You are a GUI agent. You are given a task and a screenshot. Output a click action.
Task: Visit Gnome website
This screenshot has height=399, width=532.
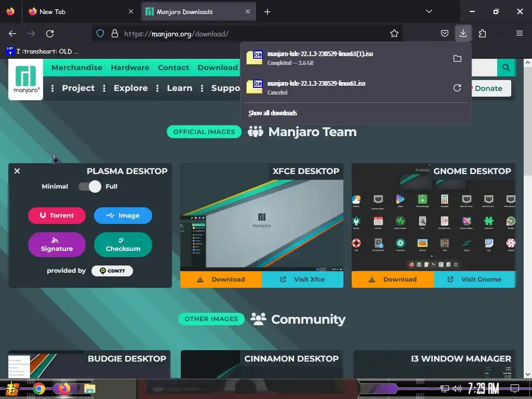(474, 279)
